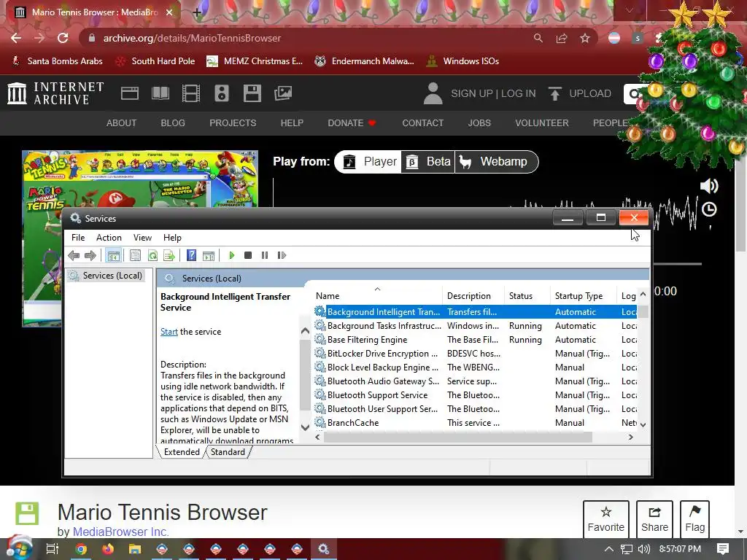Open the Firefox icon on the taskbar
Viewport: 747px width, 560px height.
[x=108, y=549]
